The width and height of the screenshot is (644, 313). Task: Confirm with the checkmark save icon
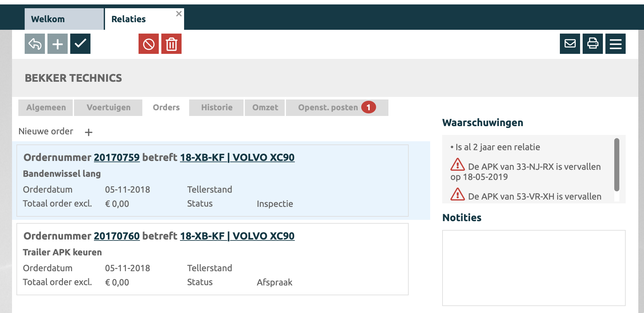[x=80, y=44]
